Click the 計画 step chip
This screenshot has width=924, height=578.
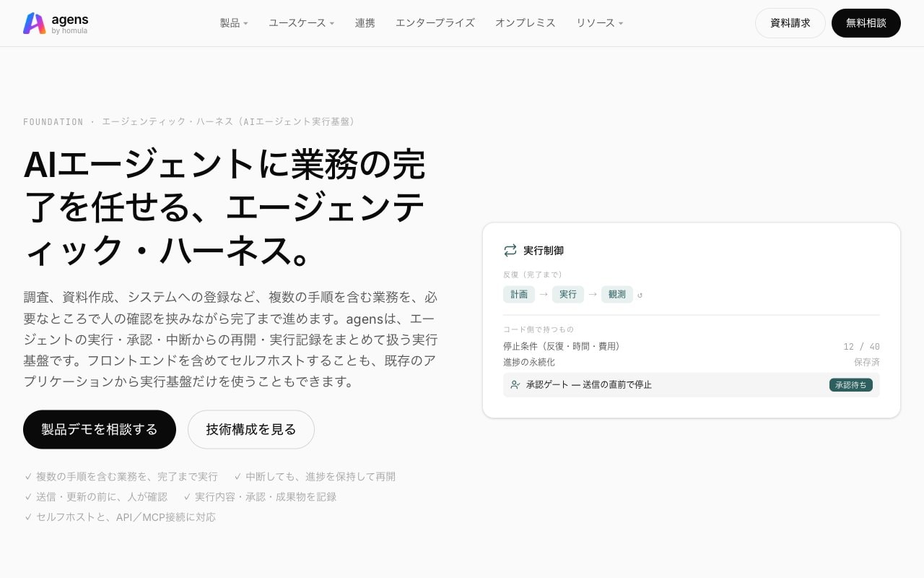[519, 295]
